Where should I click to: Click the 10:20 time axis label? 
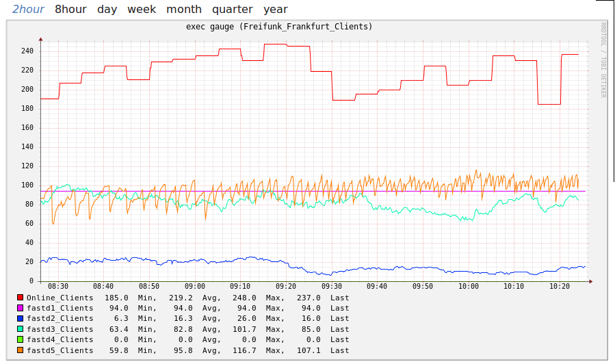[x=560, y=287]
